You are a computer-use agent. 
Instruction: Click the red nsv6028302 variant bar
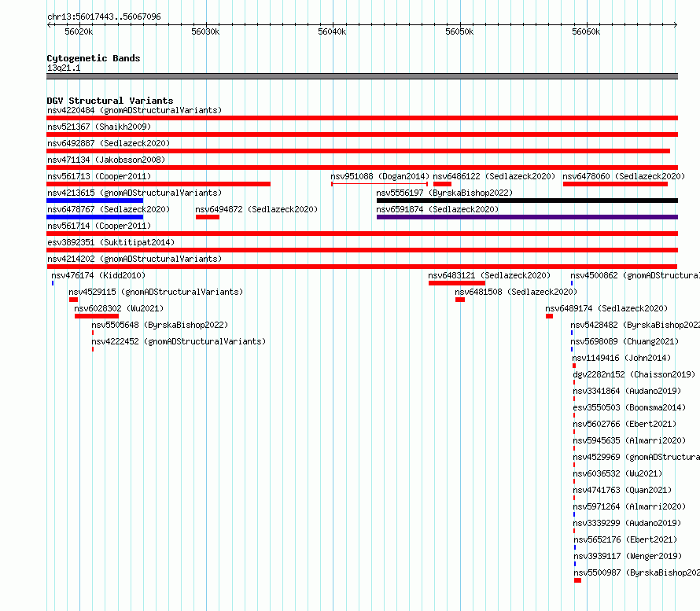coord(97,316)
